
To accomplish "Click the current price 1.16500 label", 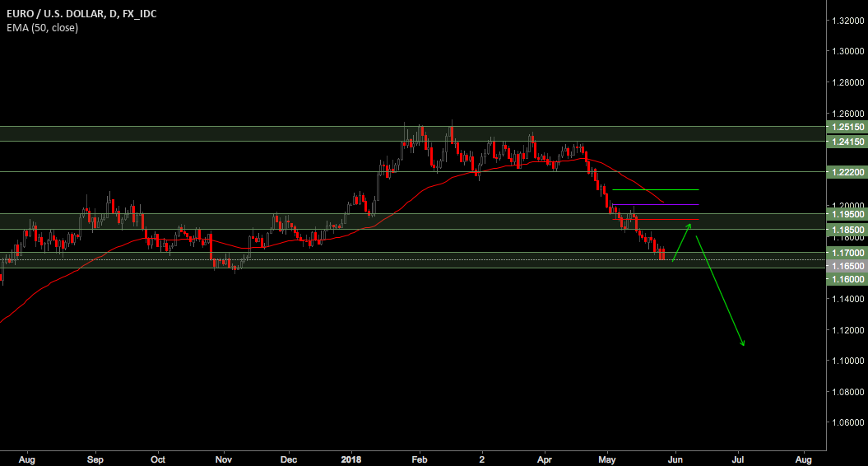I will pos(847,266).
